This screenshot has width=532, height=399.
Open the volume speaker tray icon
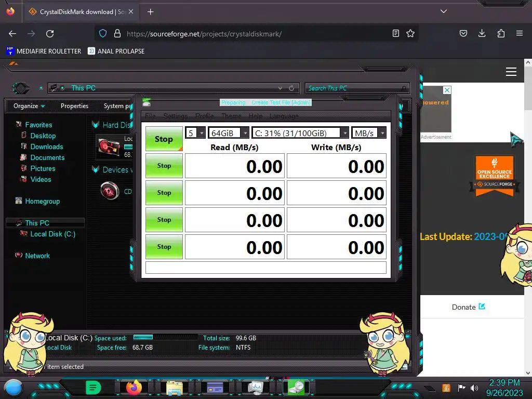point(474,388)
